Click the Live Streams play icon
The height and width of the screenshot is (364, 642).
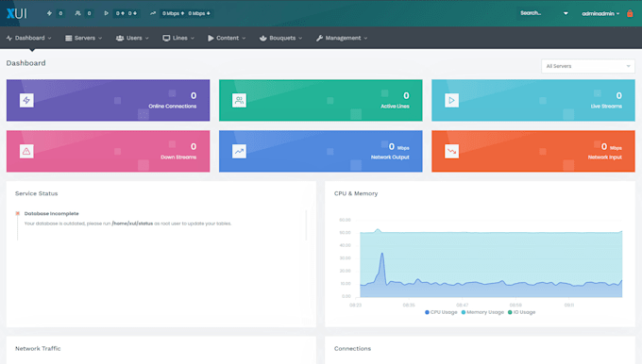[451, 100]
